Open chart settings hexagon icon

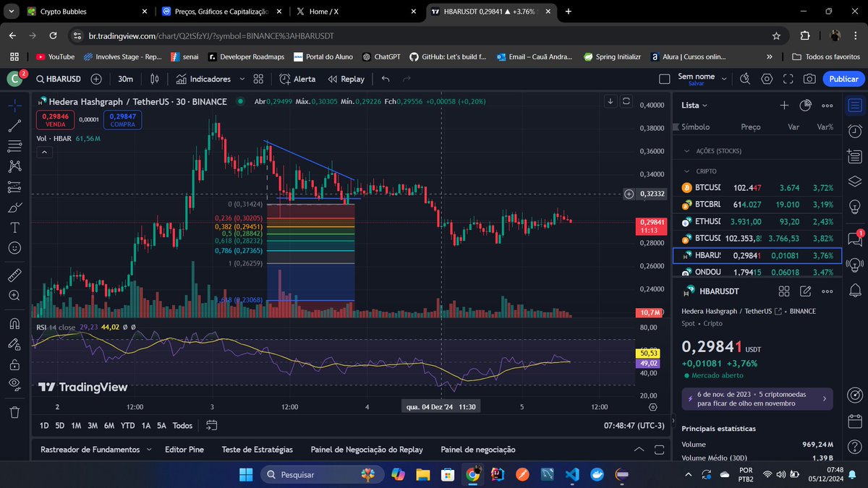click(767, 79)
